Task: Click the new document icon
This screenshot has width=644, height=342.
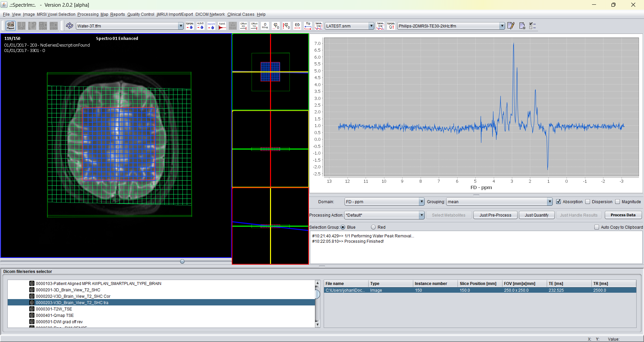Action: 522,26
